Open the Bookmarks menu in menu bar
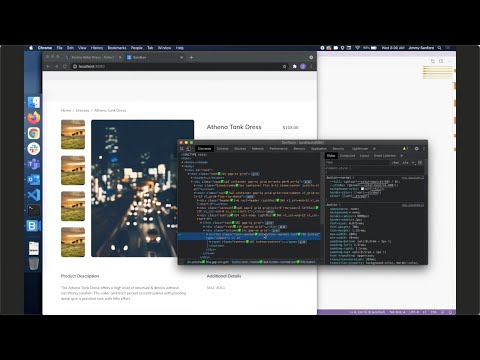Viewport: 480px width, 360px height. click(117, 48)
